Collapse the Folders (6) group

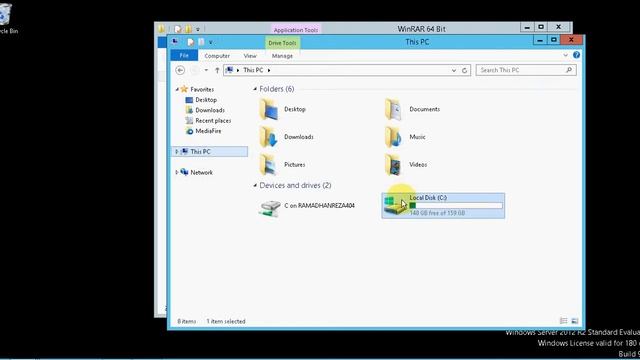tap(255, 89)
